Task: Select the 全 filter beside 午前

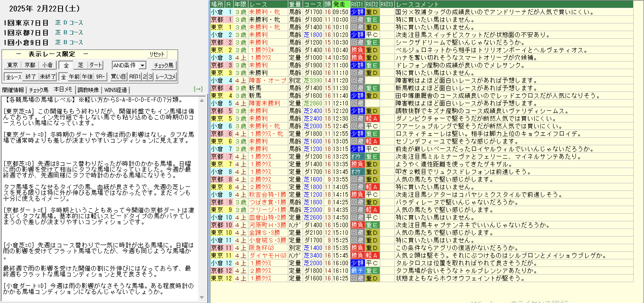Action: tap(63, 77)
